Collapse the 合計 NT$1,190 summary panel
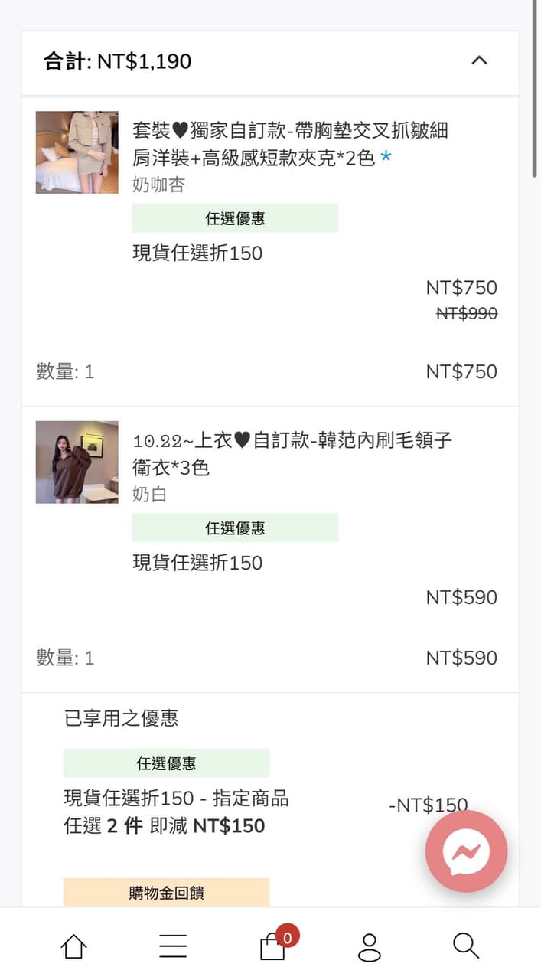541x980 pixels. 479,62
